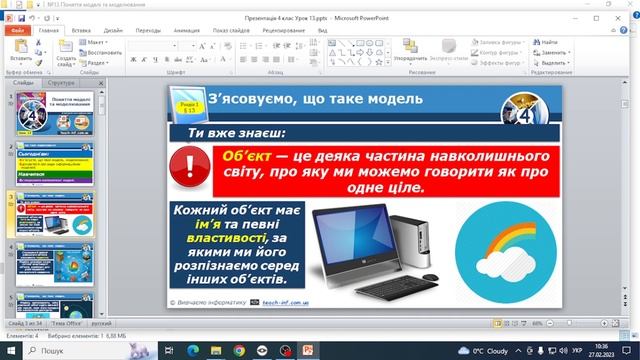640x360 pixels.
Task: Switch to the Design (Дизайн) ribbon tab
Action: [113, 30]
